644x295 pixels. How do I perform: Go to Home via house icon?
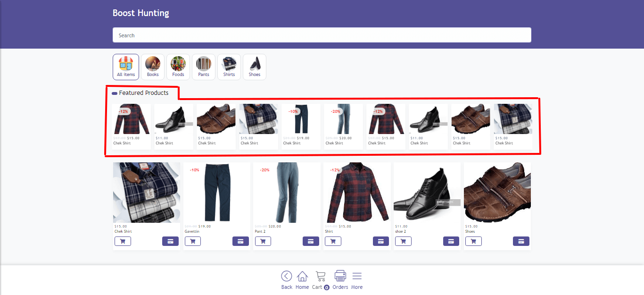point(302,277)
